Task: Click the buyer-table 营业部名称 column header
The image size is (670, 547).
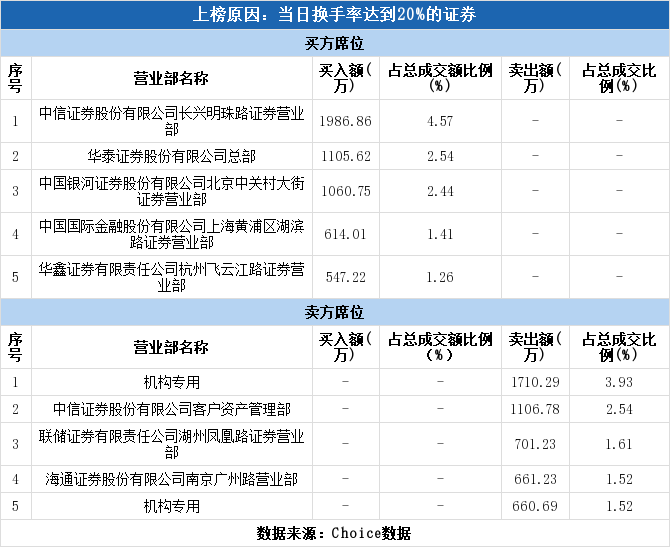Action: coord(171,78)
